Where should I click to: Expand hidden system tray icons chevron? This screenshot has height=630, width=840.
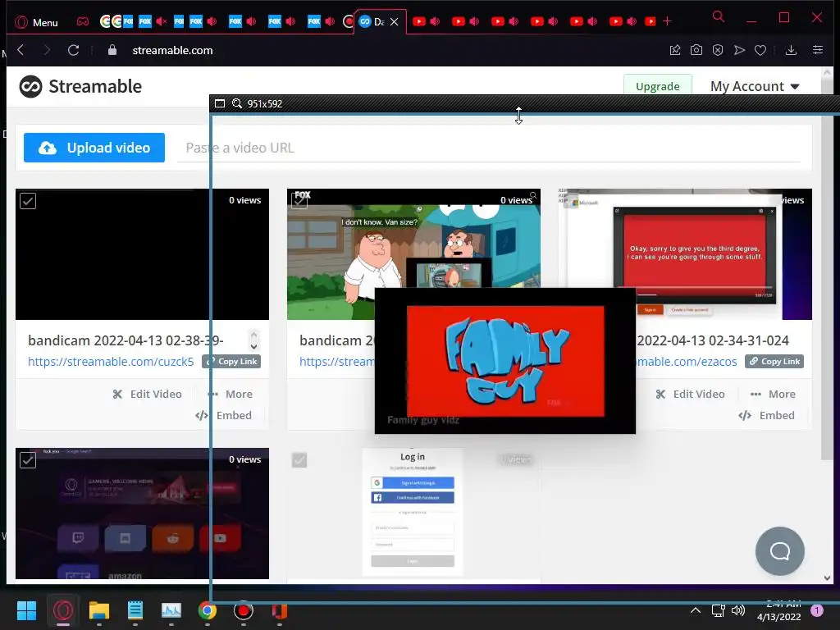click(x=696, y=610)
